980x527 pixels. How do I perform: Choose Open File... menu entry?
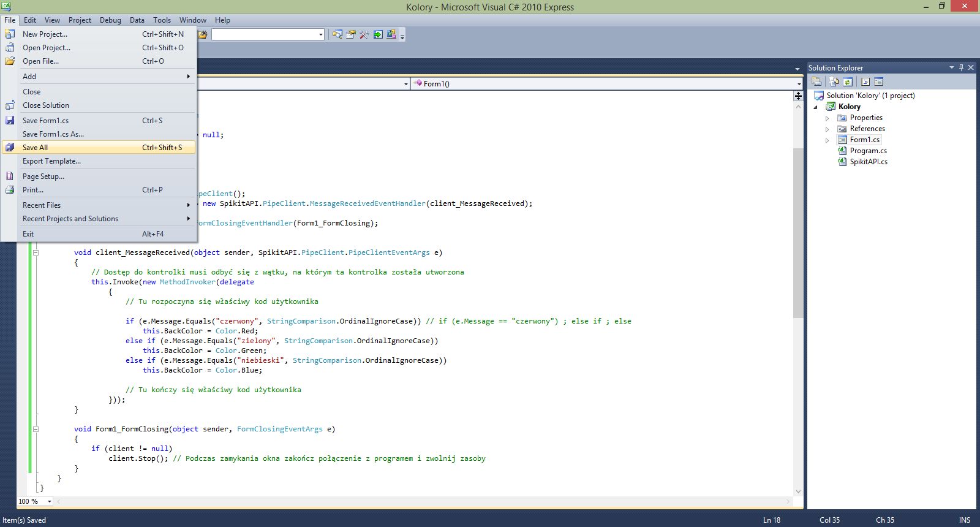coord(99,61)
